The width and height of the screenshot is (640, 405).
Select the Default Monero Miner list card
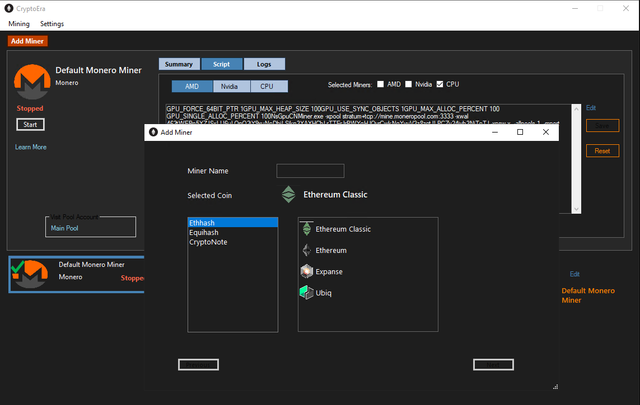pyautogui.click(x=77, y=274)
